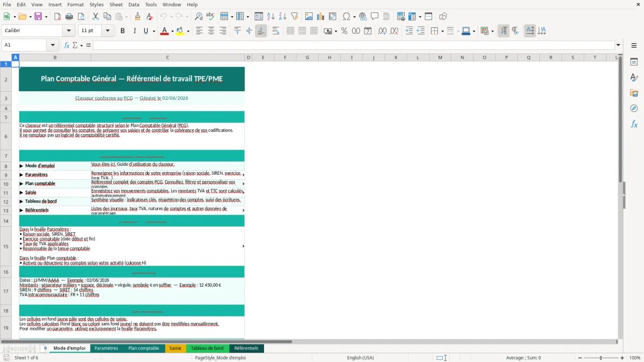The height and width of the screenshot is (362, 644).
Task: Click the Print icon
Action: coord(69,17)
